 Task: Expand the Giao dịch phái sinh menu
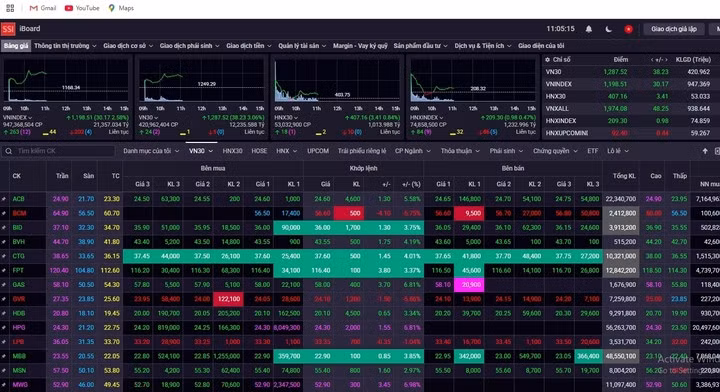[x=190, y=46]
